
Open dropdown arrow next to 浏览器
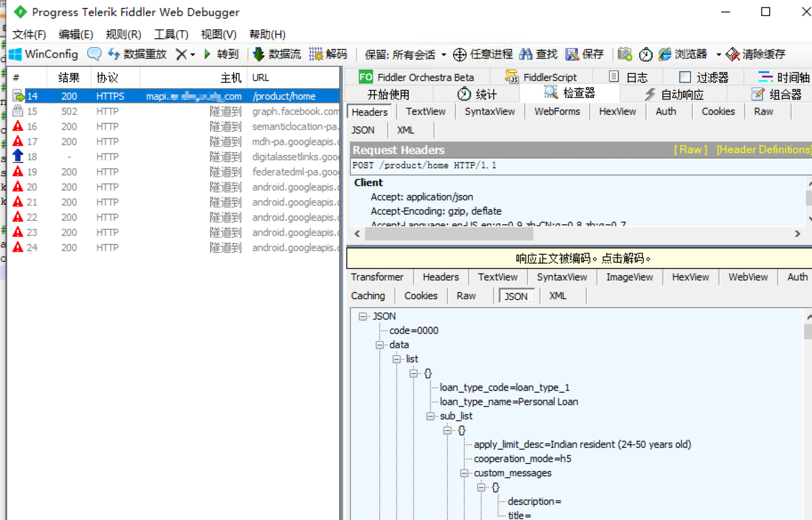click(x=719, y=55)
